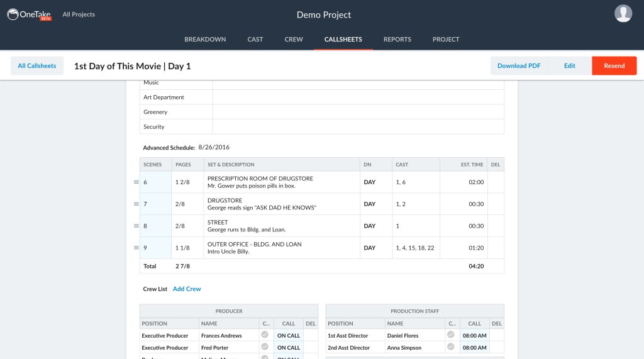Download the callsheet PDF
This screenshot has width=644, height=359.
(519, 66)
